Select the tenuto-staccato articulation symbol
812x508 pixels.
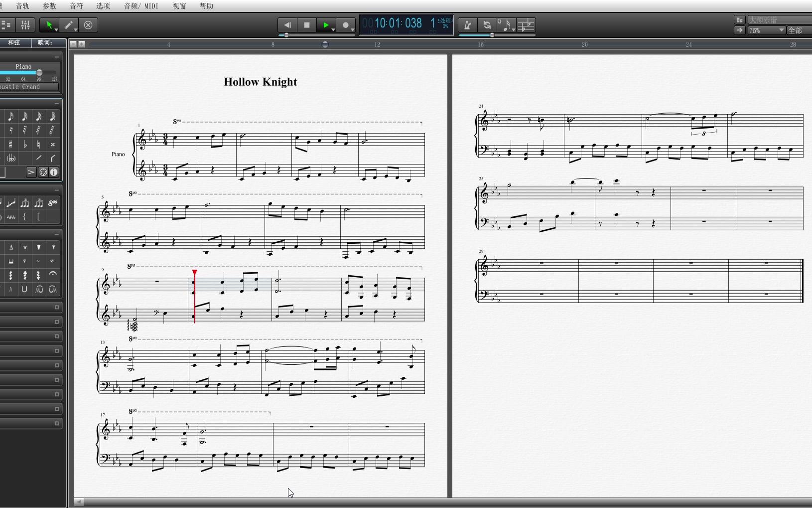pos(24,247)
